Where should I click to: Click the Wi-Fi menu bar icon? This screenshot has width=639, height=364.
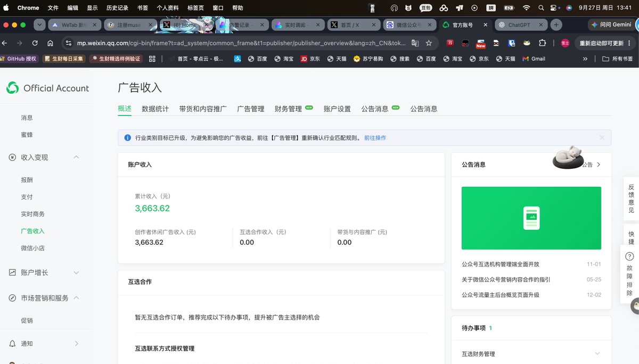tap(527, 8)
